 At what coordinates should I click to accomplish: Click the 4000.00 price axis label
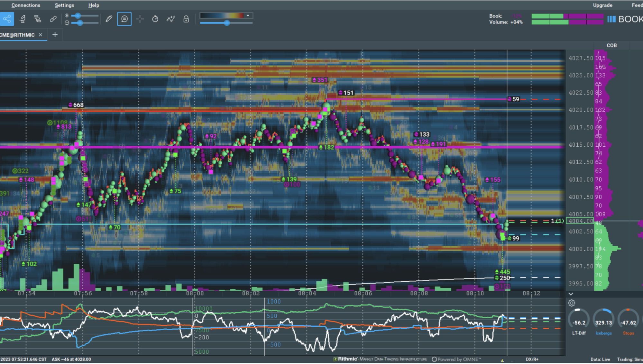(x=581, y=249)
